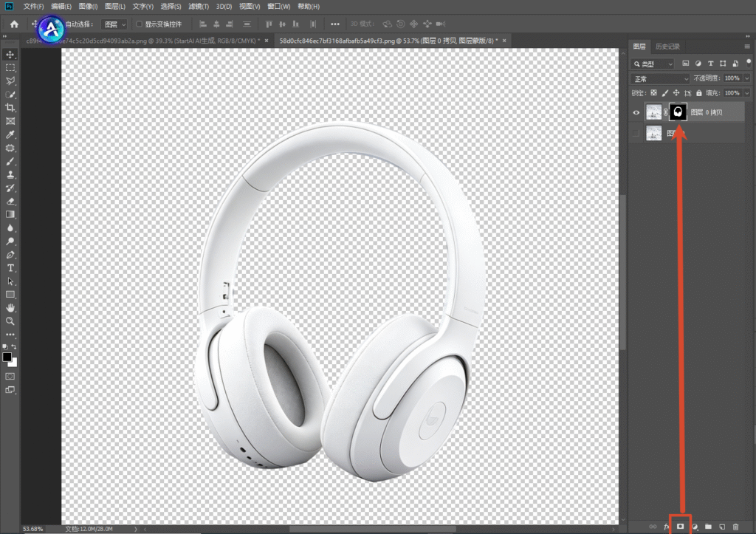
Task: Select the History Brush tool
Action: (x=10, y=188)
